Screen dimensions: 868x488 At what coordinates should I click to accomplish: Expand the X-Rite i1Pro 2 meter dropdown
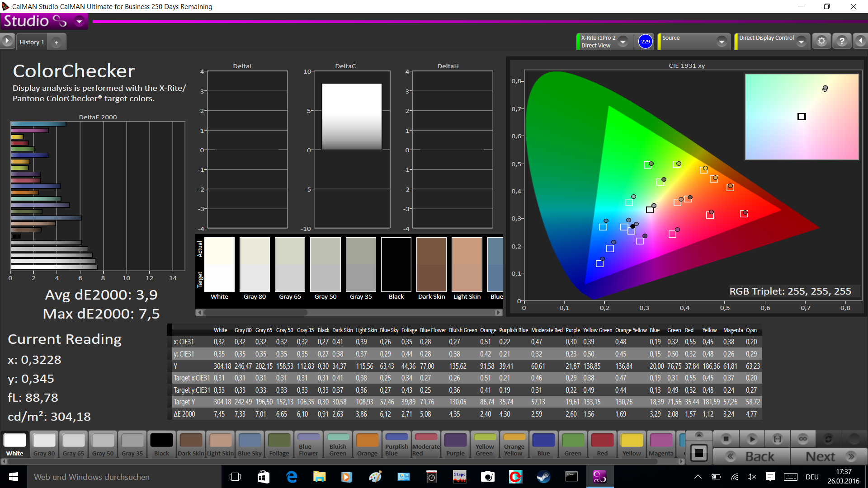(x=623, y=42)
